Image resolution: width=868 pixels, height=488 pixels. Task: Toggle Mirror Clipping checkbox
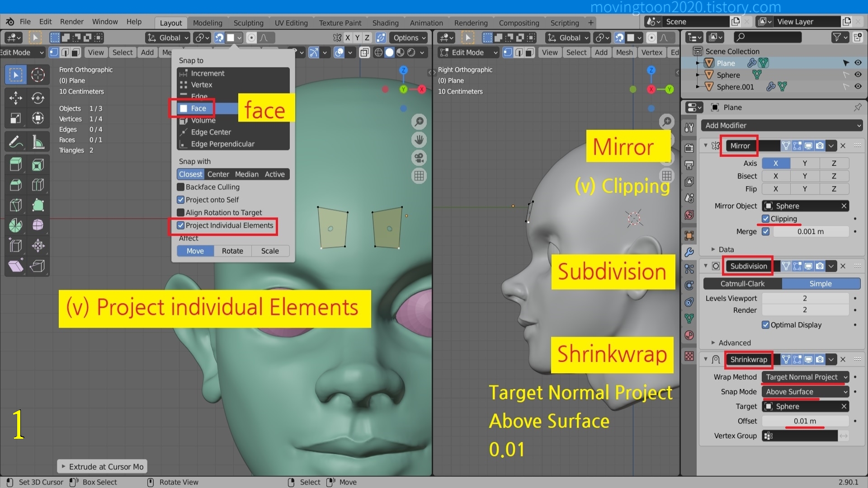tap(765, 219)
